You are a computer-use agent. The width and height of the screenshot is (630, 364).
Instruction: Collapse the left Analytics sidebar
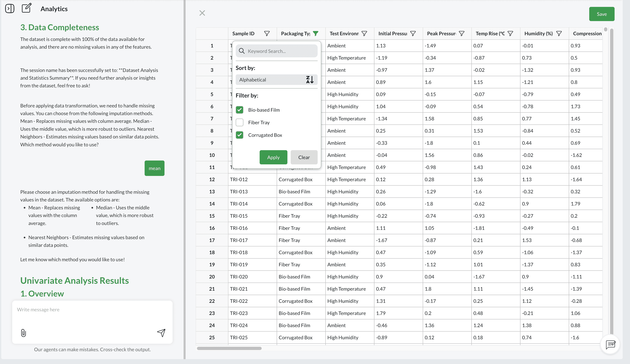10,8
